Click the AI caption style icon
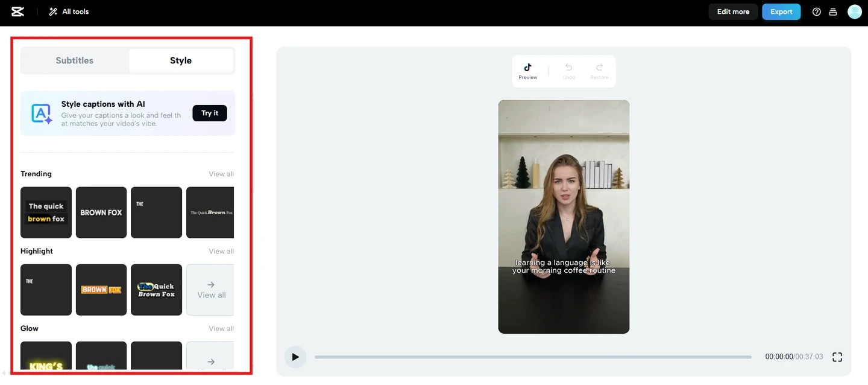This screenshot has height=385, width=868. (x=42, y=113)
